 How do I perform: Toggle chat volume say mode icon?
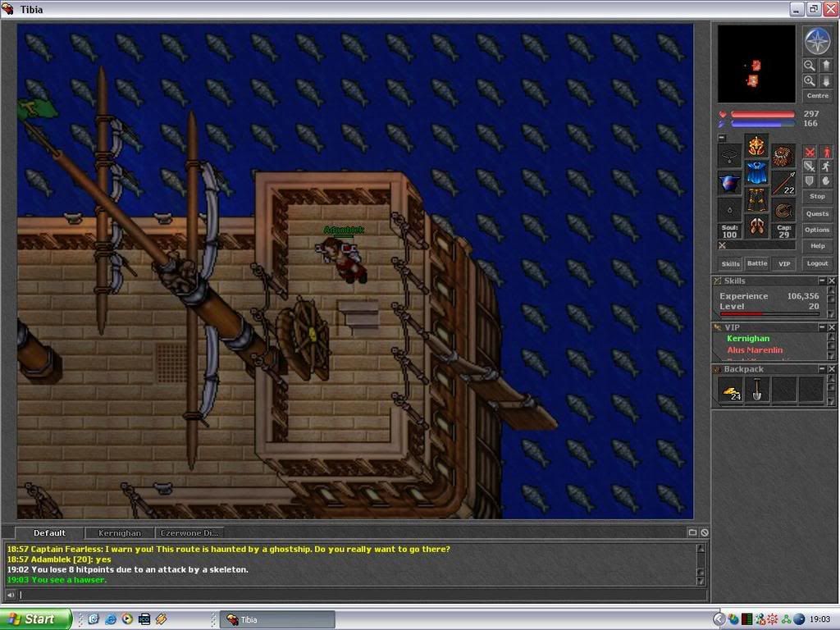(x=11, y=595)
